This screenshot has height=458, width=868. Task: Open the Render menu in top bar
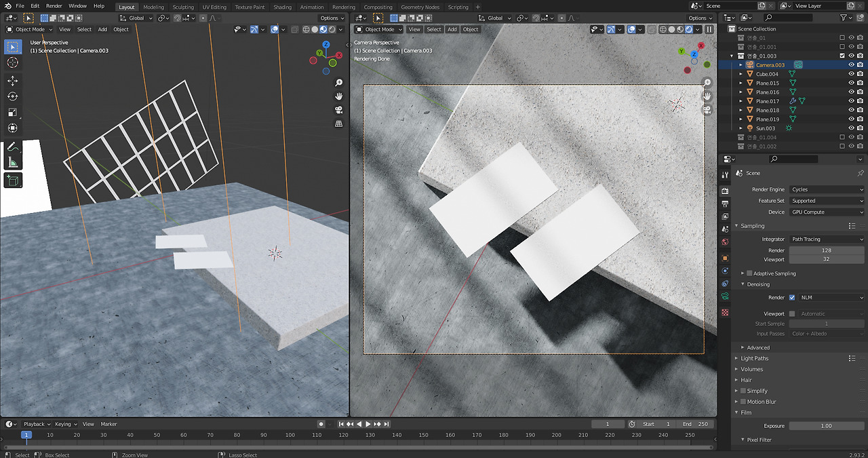click(x=54, y=6)
